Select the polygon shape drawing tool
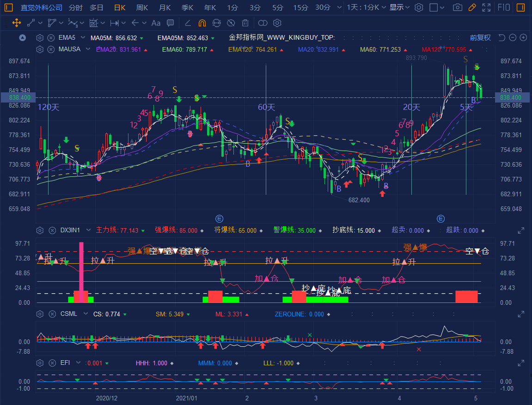Image resolution: width=532 pixels, height=405 pixels. 52,23
